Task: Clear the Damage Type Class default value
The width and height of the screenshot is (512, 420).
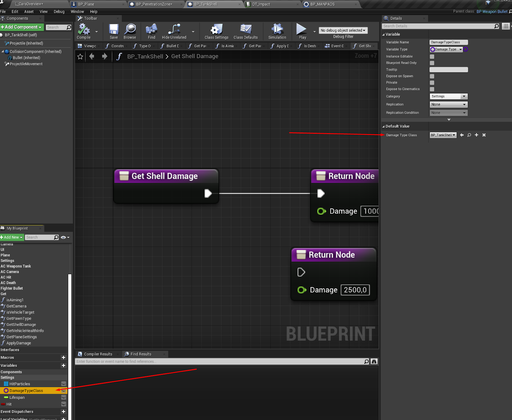Action: [x=484, y=135]
